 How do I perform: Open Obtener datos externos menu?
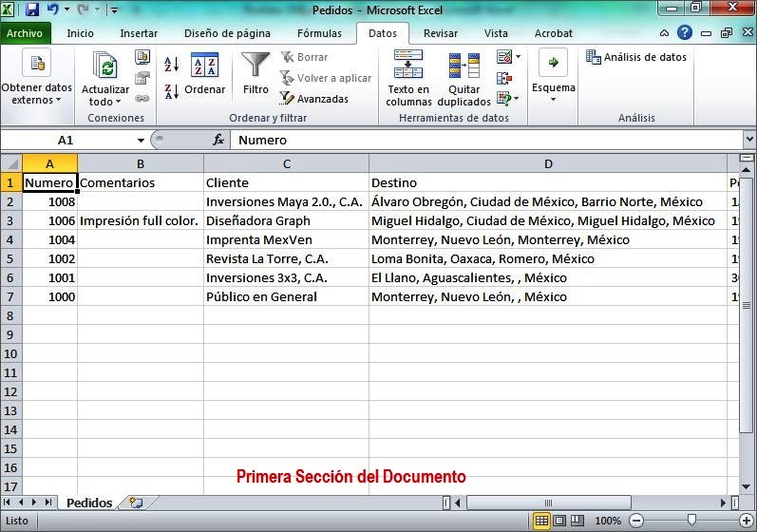click(37, 77)
